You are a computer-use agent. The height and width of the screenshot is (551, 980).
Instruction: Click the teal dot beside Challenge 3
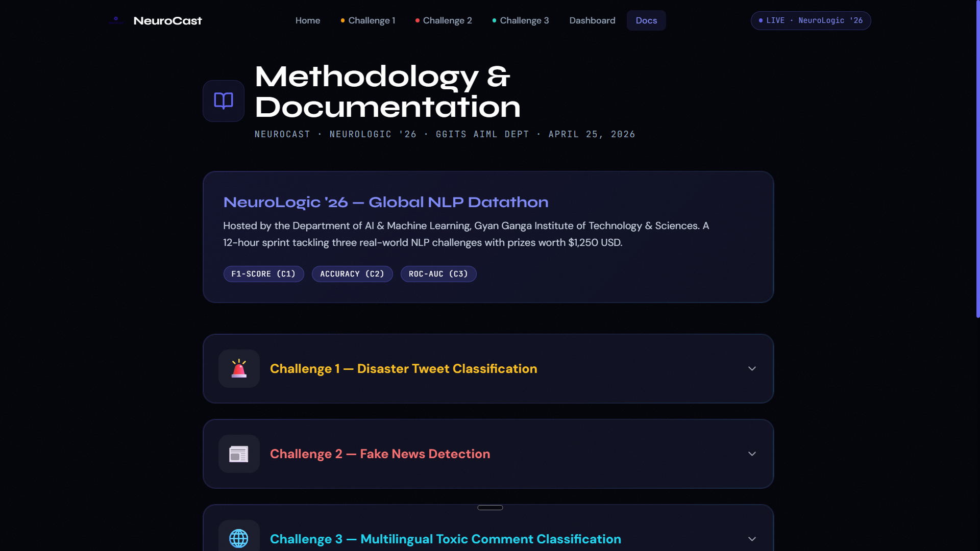pos(494,20)
